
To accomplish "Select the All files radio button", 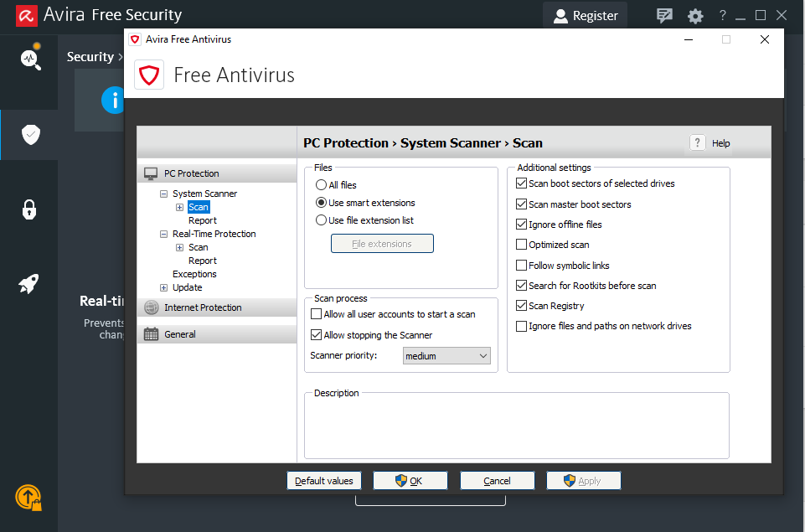I will pyautogui.click(x=321, y=185).
